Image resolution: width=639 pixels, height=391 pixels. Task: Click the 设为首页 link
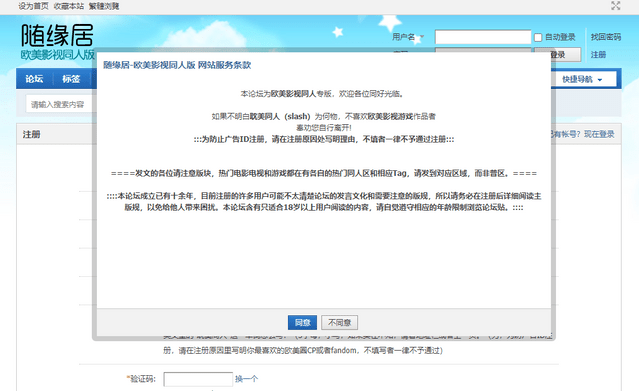(x=33, y=6)
